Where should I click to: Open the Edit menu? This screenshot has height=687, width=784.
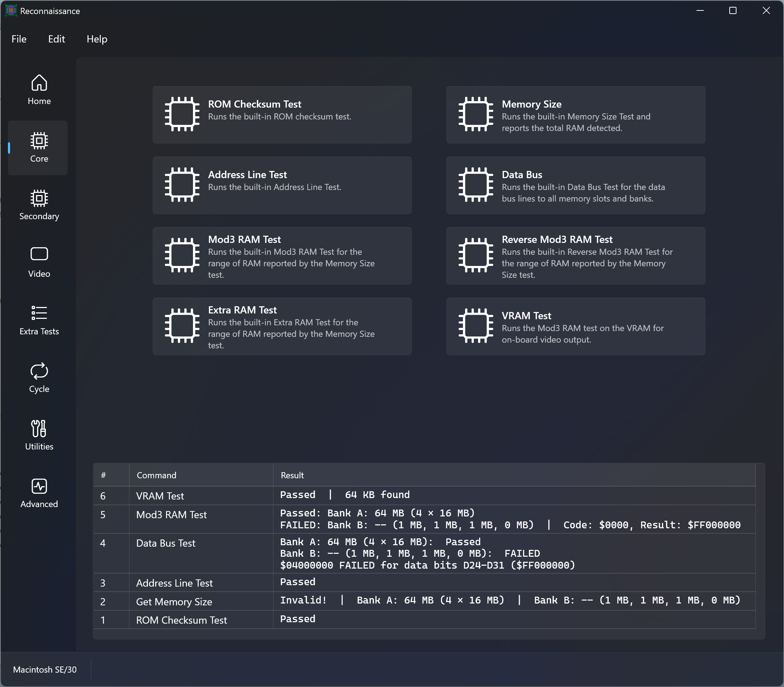click(x=57, y=39)
